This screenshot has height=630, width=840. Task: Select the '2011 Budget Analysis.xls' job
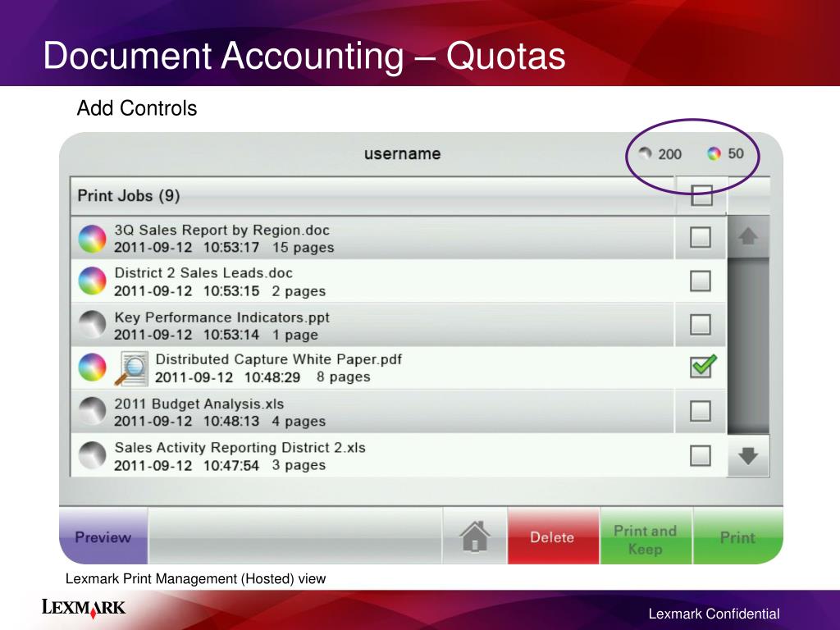click(372, 412)
